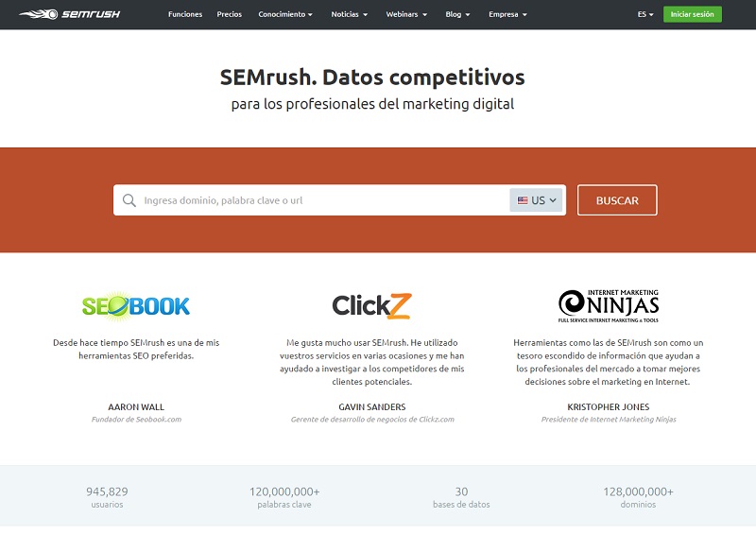Open the Blog dropdown menu

pos(457,15)
